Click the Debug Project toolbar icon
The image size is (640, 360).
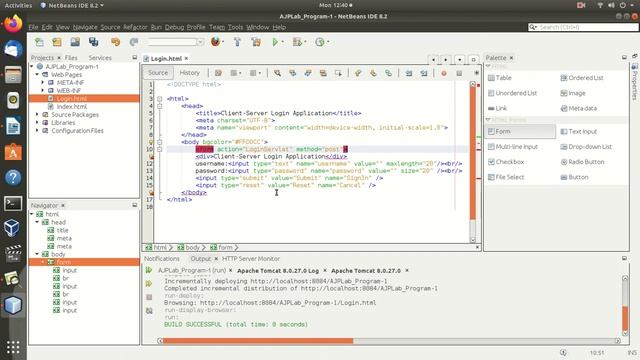click(298, 42)
